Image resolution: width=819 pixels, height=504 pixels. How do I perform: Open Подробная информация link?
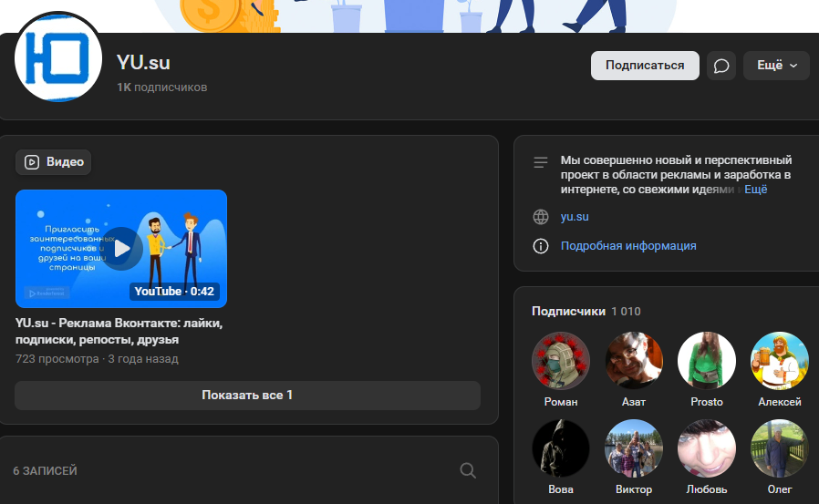pyautogui.click(x=628, y=246)
